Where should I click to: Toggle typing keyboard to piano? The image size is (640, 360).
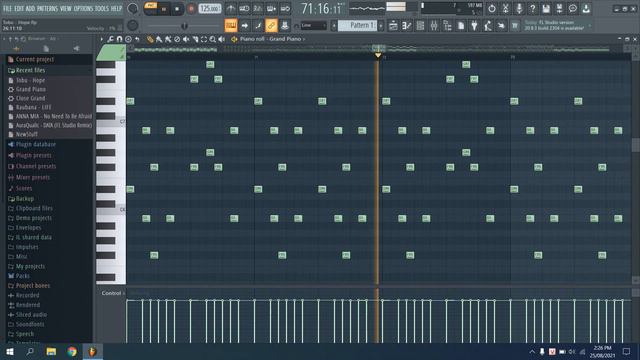[231, 26]
